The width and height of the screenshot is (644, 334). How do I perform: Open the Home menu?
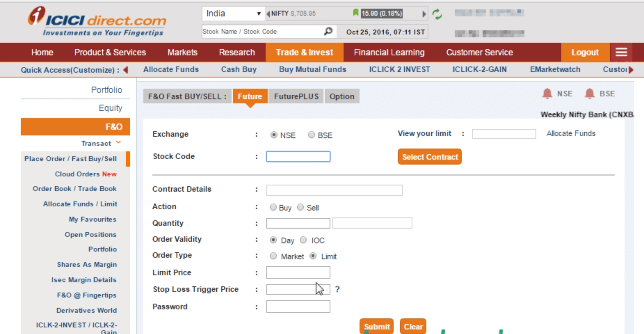point(42,52)
